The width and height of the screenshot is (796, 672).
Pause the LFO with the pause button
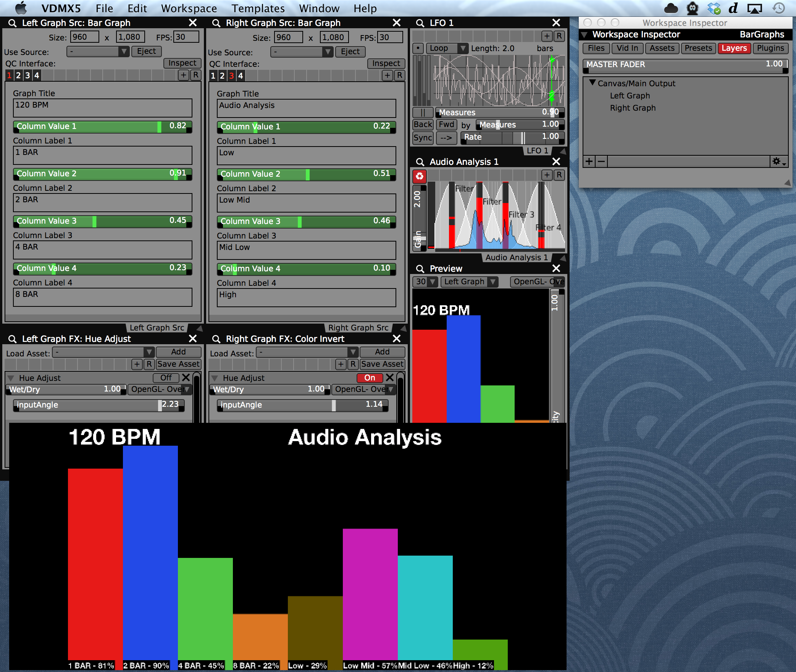[x=423, y=113]
